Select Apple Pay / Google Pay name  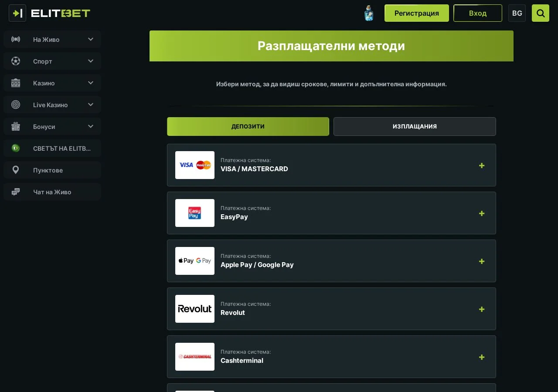pyautogui.click(x=257, y=265)
